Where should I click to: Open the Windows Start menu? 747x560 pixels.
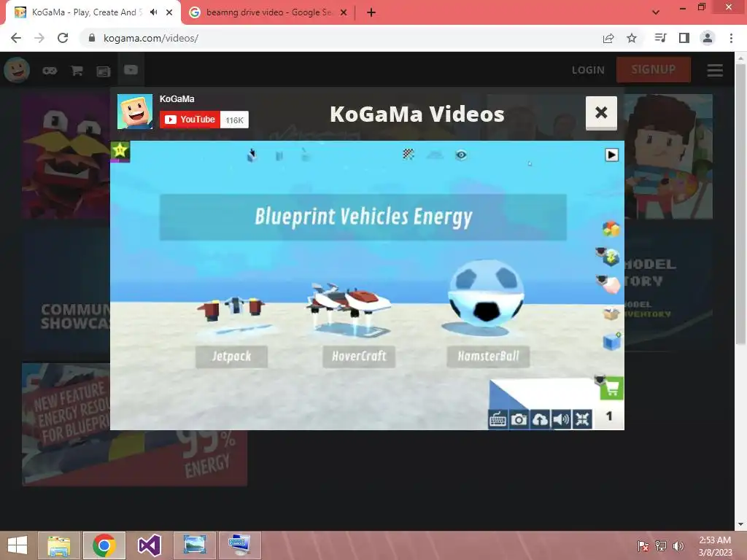coord(18,545)
